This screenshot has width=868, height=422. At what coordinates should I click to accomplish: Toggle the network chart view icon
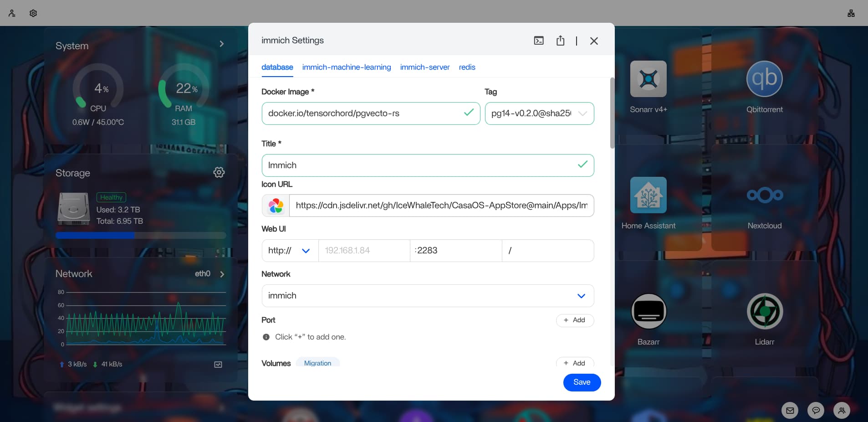(218, 365)
